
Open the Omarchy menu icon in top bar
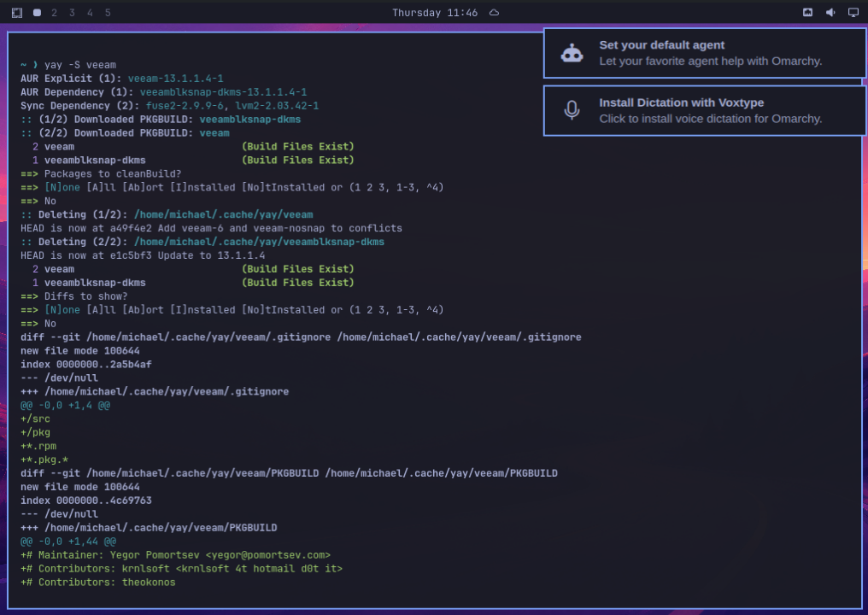click(17, 13)
